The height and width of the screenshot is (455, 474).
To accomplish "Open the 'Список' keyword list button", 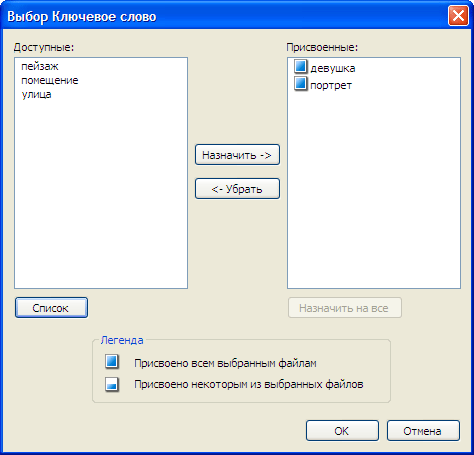I will click(x=51, y=308).
